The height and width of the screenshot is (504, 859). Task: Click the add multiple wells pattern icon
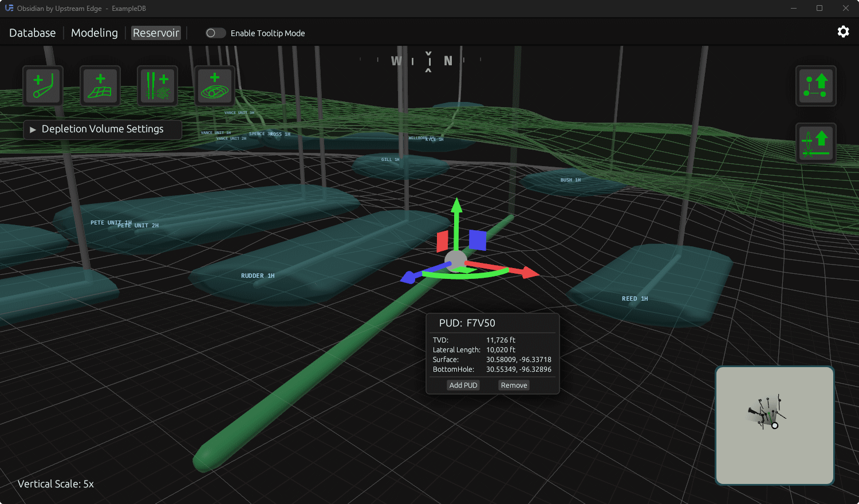point(157,86)
